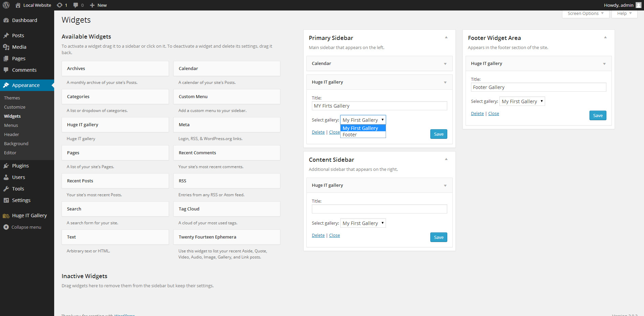Open the Editor submenu item
The width and height of the screenshot is (644, 316).
tap(10, 153)
